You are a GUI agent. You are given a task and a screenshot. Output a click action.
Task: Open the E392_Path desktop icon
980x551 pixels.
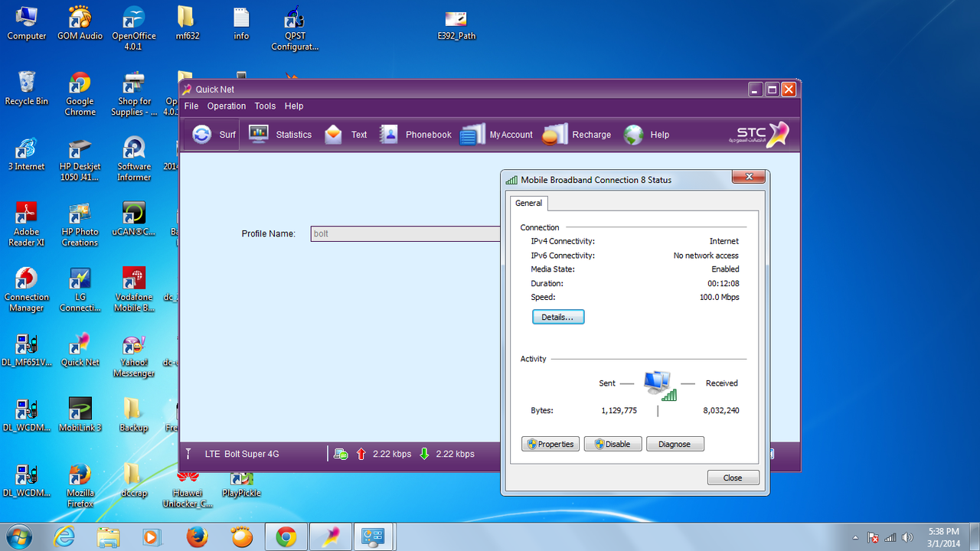(456, 24)
